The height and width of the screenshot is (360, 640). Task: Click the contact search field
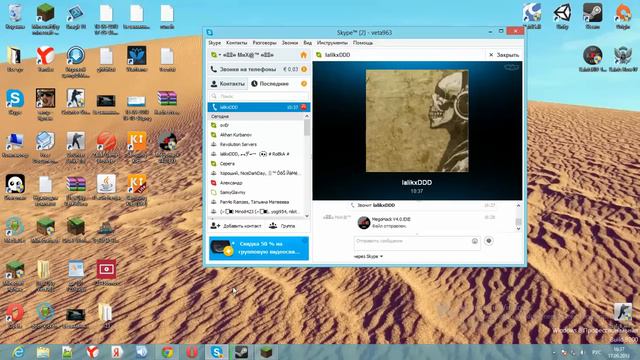259,96
